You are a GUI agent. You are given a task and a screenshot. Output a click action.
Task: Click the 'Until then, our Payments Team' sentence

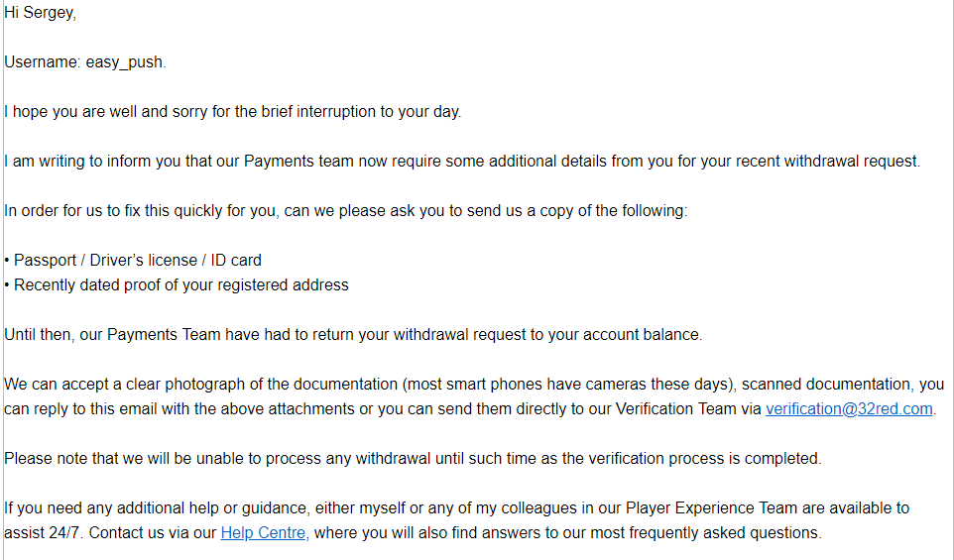pyautogui.click(x=353, y=335)
